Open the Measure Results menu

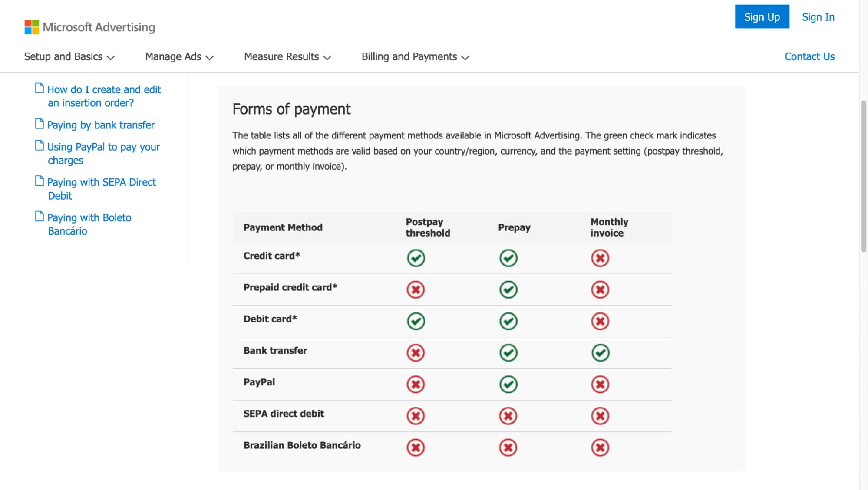pos(287,57)
